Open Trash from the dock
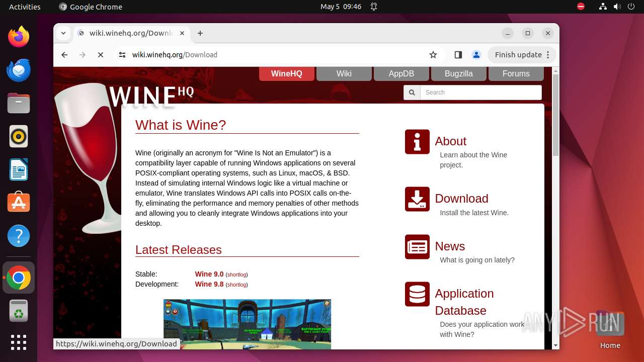This screenshot has height=362, width=644. (x=19, y=311)
